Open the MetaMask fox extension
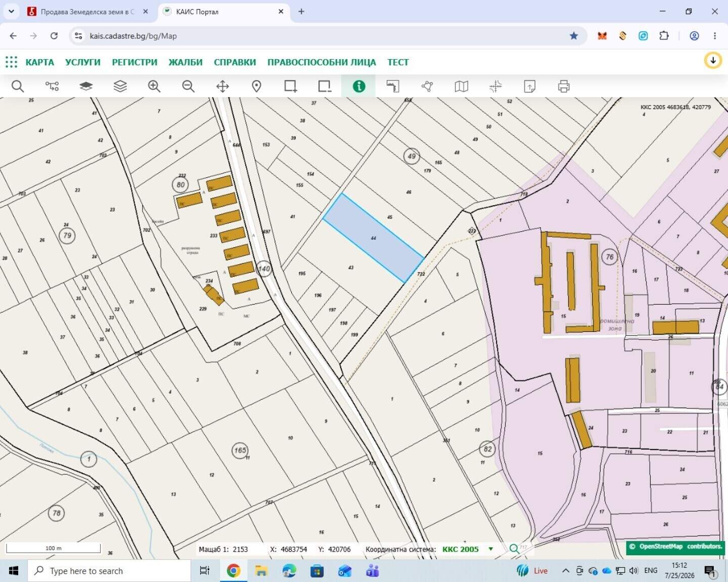The height and width of the screenshot is (582, 728). (602, 36)
